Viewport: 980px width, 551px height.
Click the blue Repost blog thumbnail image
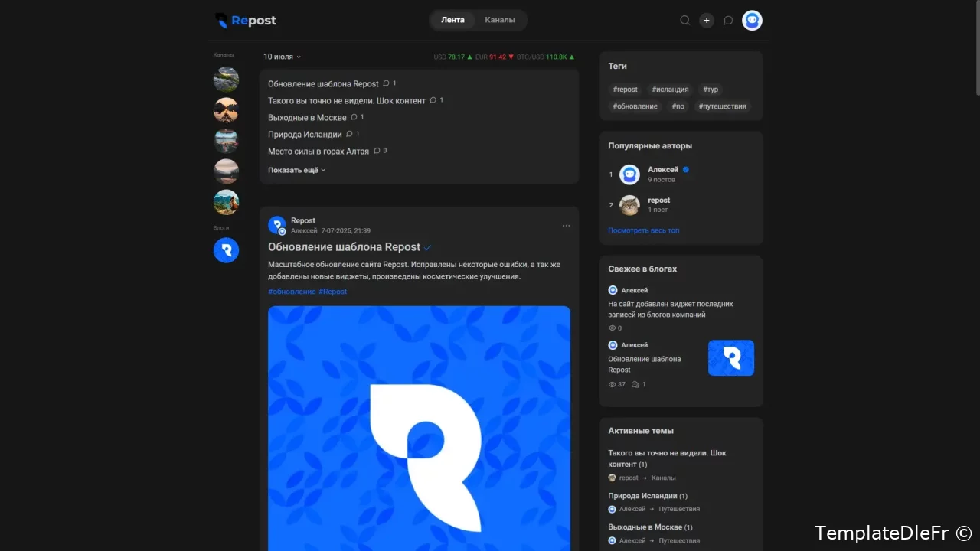pyautogui.click(x=730, y=358)
